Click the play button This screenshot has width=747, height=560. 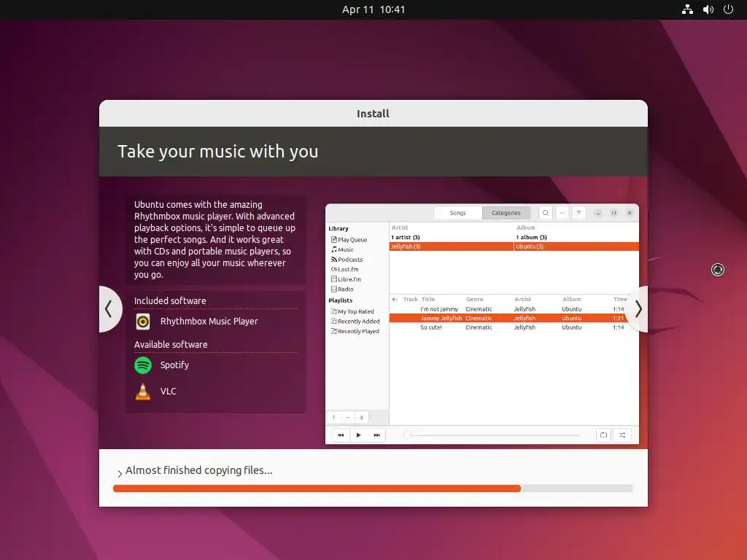359,435
